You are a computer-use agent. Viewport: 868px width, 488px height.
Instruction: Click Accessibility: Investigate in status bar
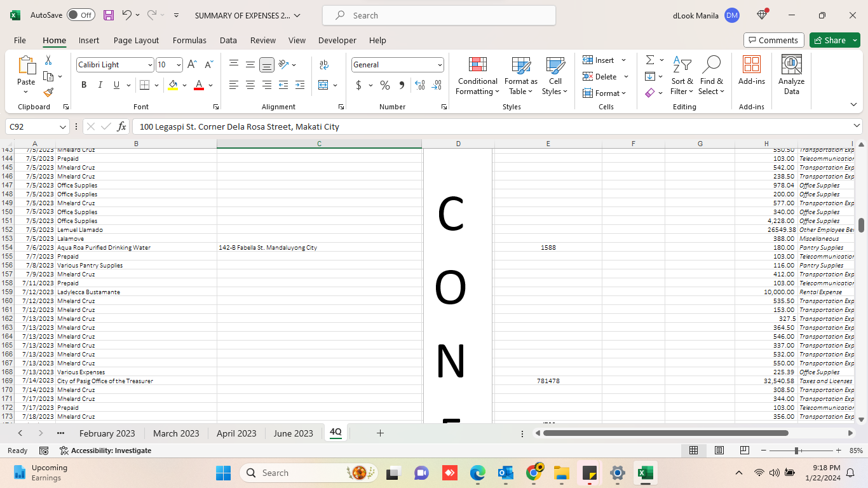pyautogui.click(x=105, y=451)
